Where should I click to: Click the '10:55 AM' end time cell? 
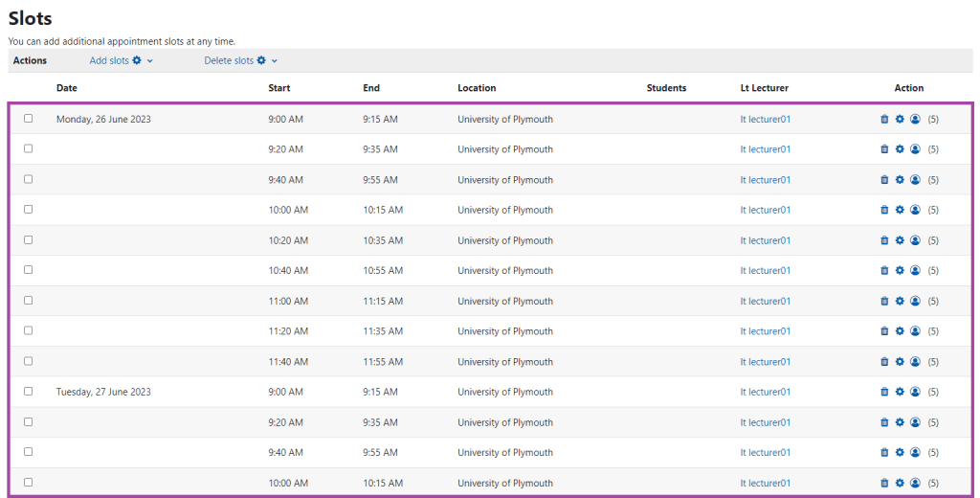click(x=383, y=270)
